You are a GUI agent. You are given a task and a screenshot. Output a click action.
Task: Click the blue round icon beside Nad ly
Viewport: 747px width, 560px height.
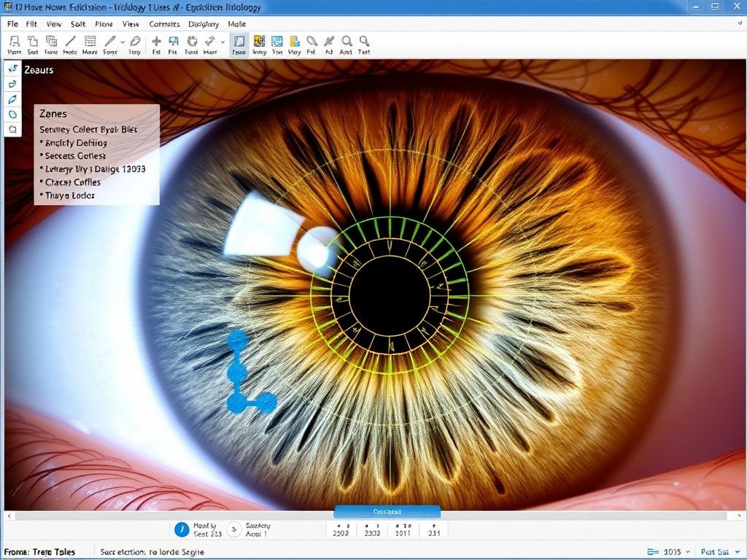[x=182, y=529]
